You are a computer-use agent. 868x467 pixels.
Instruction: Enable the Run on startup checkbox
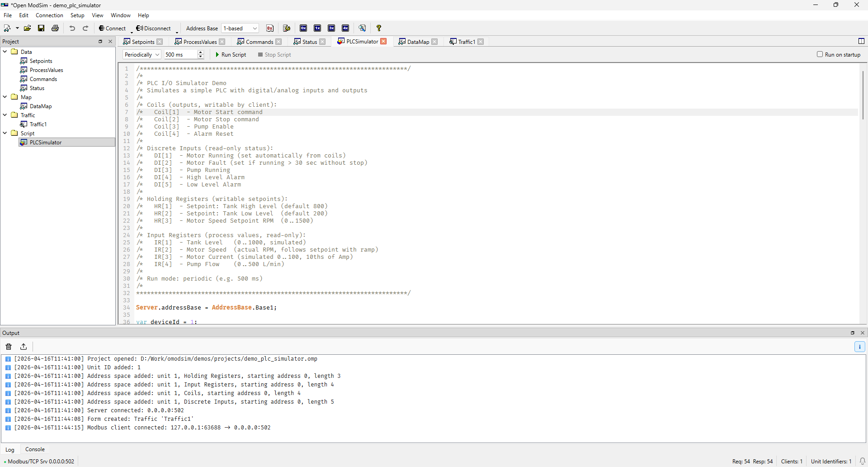point(820,54)
